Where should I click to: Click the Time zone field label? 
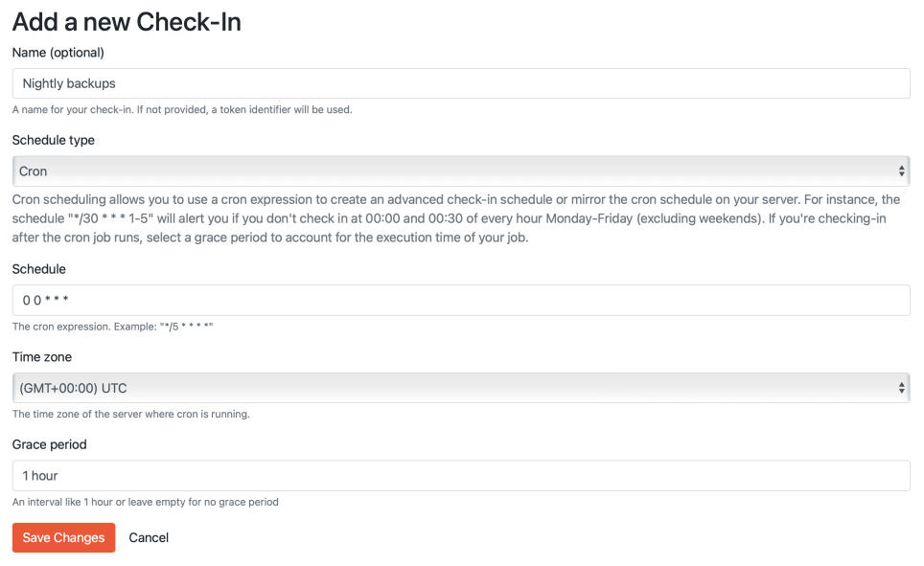pos(40,357)
